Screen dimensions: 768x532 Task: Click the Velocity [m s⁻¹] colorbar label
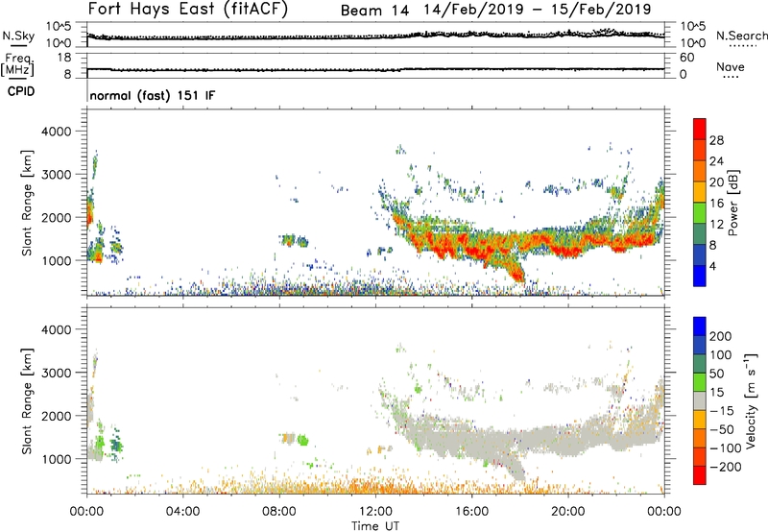(x=751, y=400)
